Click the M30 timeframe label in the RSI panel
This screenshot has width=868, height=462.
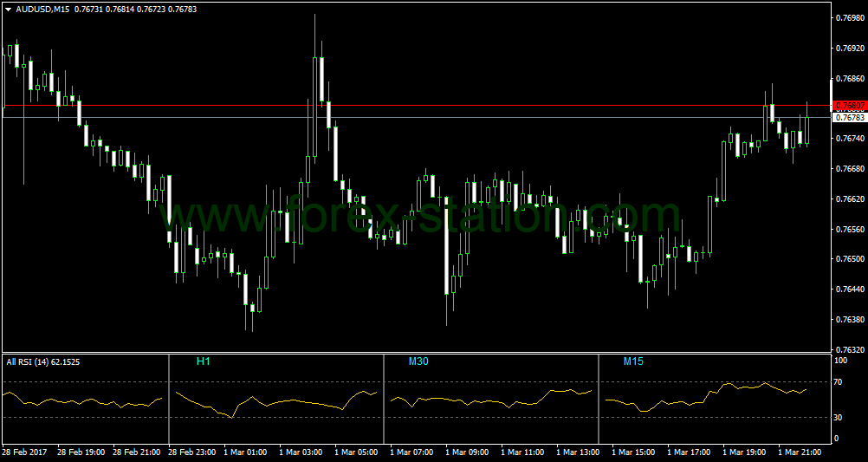click(x=418, y=361)
